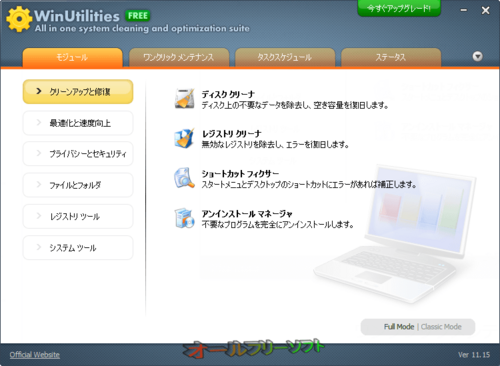This screenshot has width=500, height=366.
Task: Click the ディスク クリーナ title text
Action: pos(228,94)
